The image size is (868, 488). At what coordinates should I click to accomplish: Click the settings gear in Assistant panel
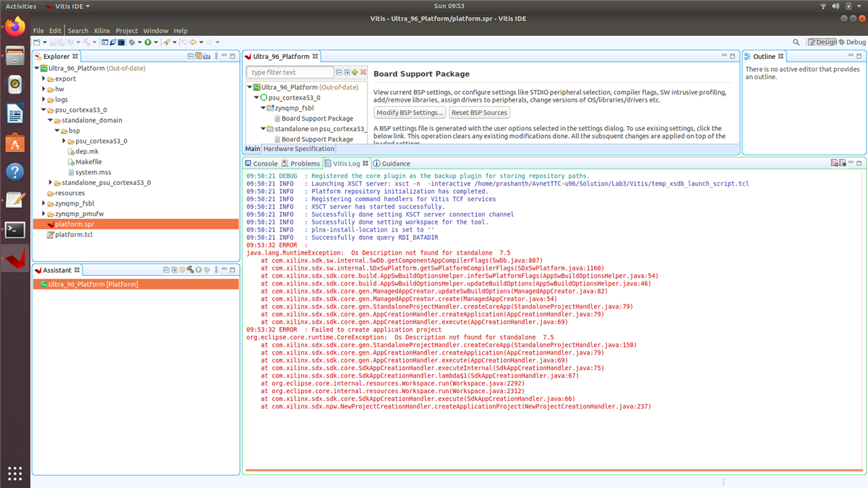[x=182, y=270]
